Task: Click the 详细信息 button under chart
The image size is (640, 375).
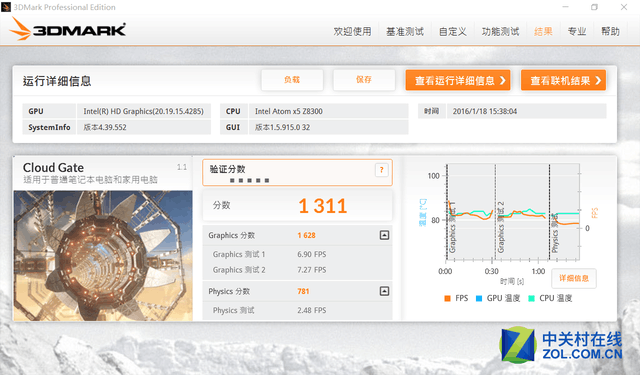Action: (x=573, y=278)
